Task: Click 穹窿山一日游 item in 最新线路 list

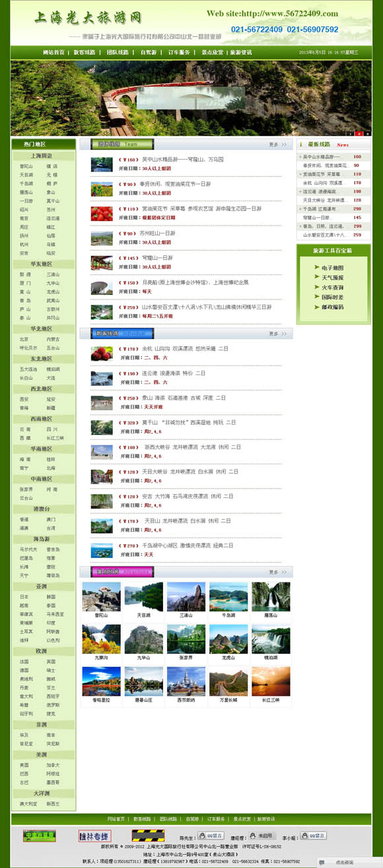Action: pyautogui.click(x=316, y=217)
